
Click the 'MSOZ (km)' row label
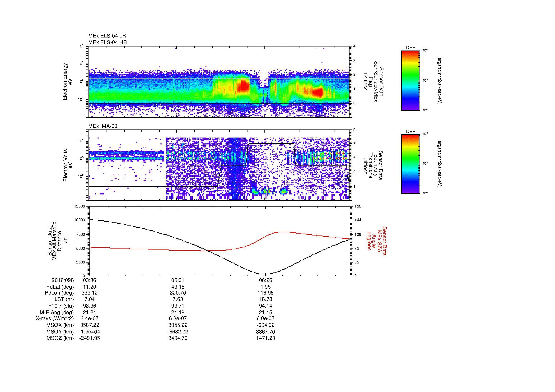(60, 338)
